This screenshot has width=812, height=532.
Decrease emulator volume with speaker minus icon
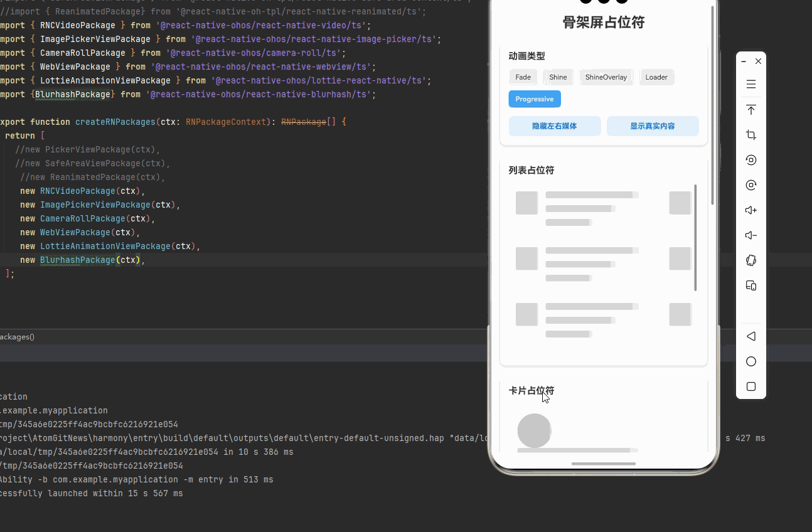[751, 235]
